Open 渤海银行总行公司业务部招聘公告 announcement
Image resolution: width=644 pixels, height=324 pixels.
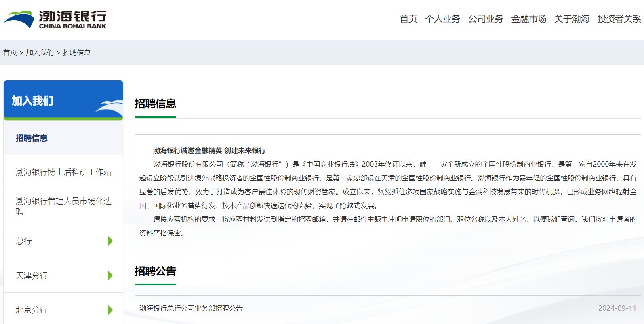coord(191,308)
